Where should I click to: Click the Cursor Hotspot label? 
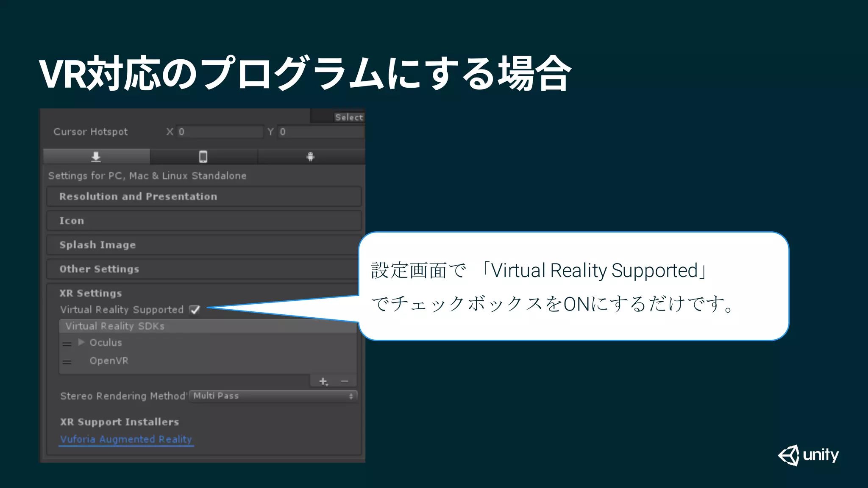tap(91, 132)
